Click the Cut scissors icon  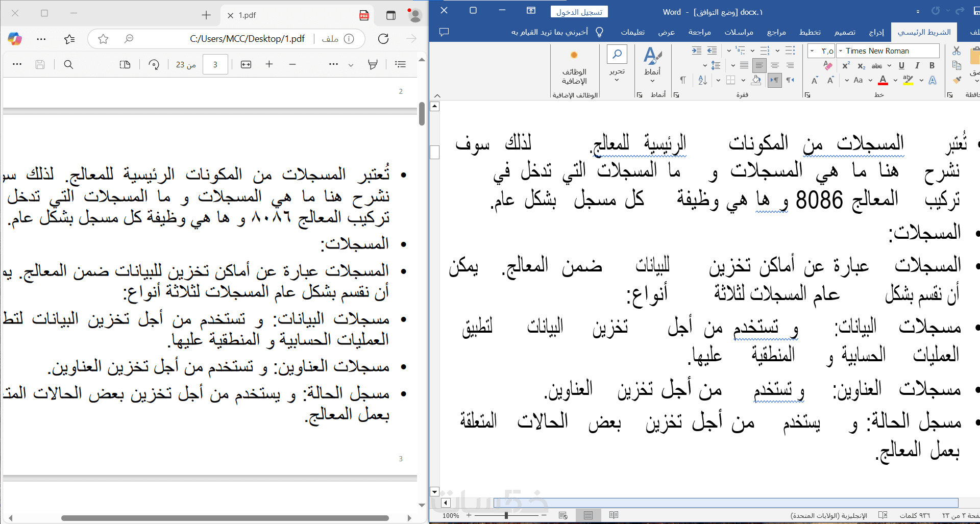[x=957, y=51]
